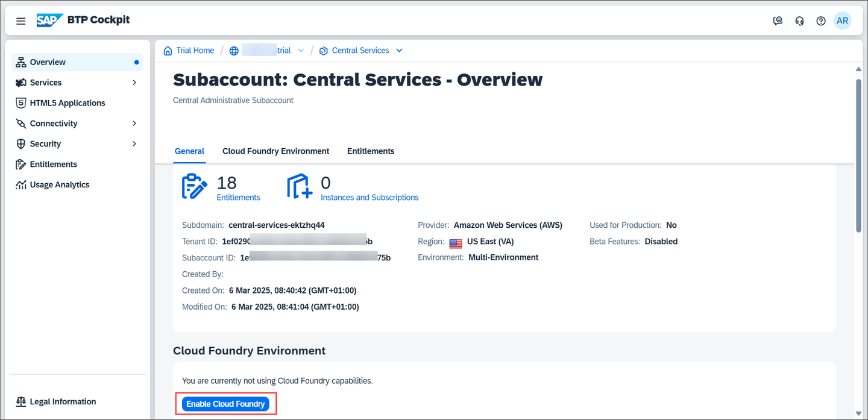
Task: Expand the Connectivity submenu chevron
Action: click(x=134, y=124)
